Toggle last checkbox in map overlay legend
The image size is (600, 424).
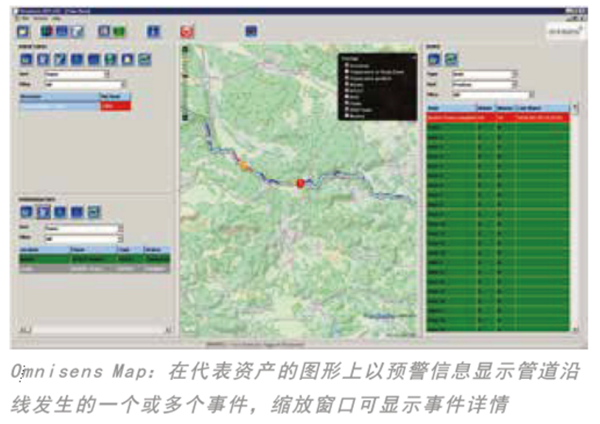pos(345,115)
